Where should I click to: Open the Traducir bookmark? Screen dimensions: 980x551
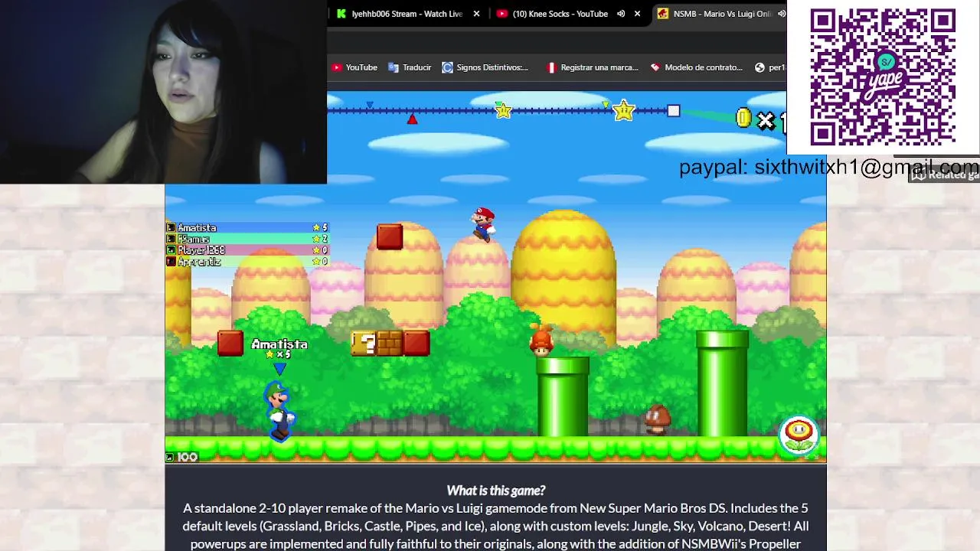[410, 67]
